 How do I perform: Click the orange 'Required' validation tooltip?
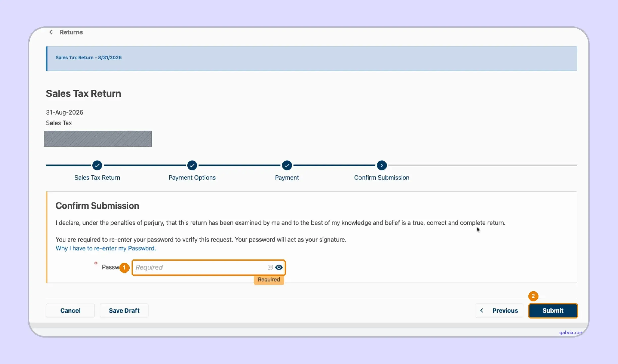(269, 280)
